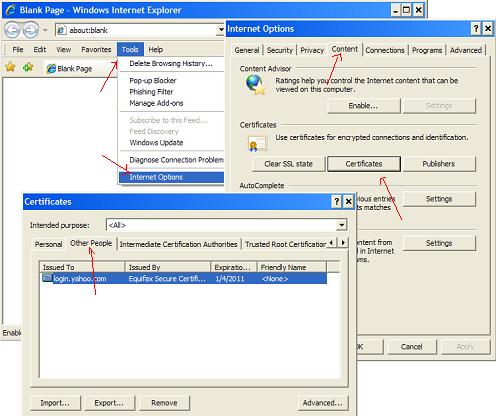Select the Content tab
Image resolution: width=496 pixels, height=416 pixels.
[x=345, y=49]
